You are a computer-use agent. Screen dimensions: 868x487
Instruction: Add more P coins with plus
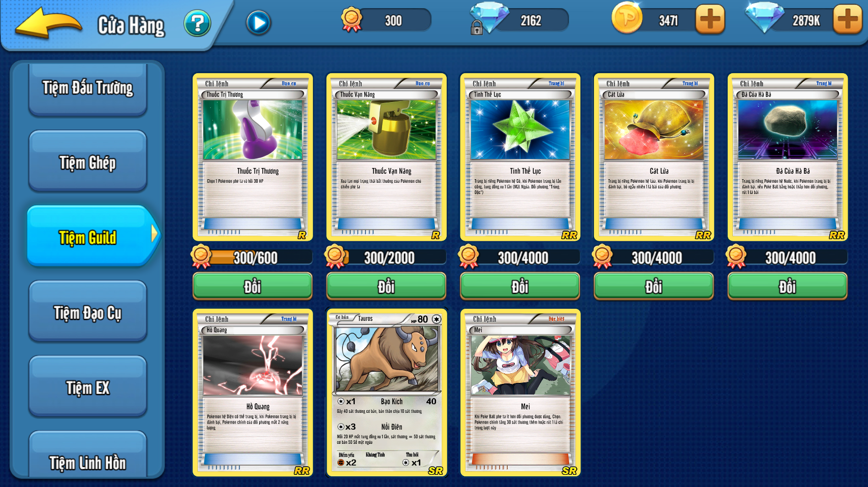click(x=710, y=20)
